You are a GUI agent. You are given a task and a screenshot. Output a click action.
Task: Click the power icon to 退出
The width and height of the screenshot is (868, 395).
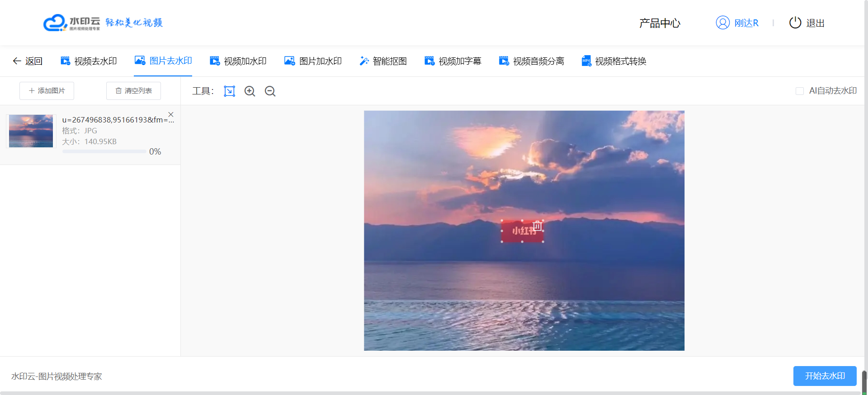[x=795, y=23]
